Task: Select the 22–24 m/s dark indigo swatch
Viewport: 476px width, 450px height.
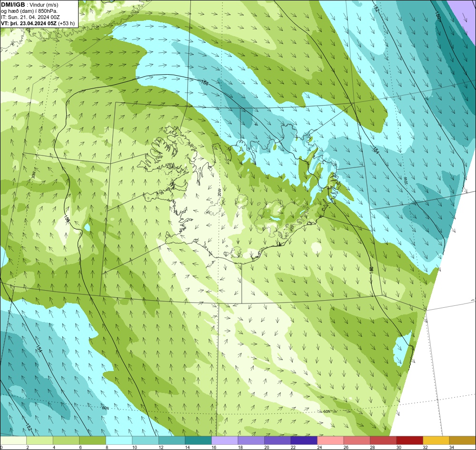Action: (304, 440)
